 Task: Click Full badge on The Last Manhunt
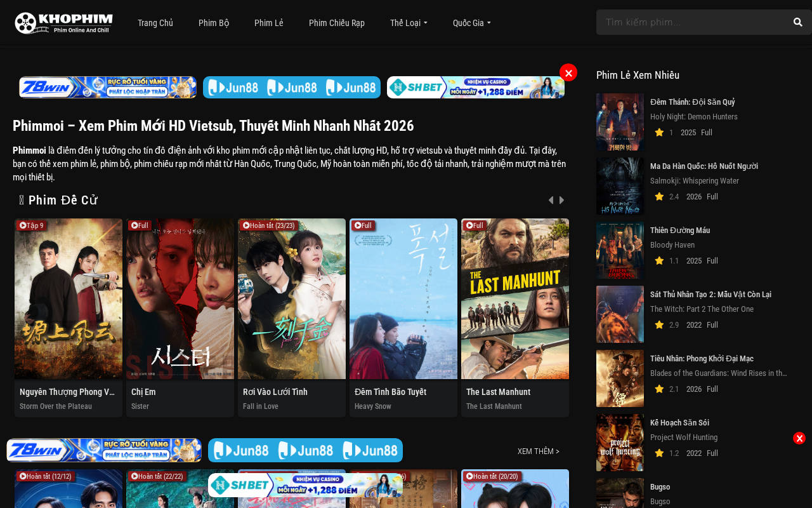475,225
